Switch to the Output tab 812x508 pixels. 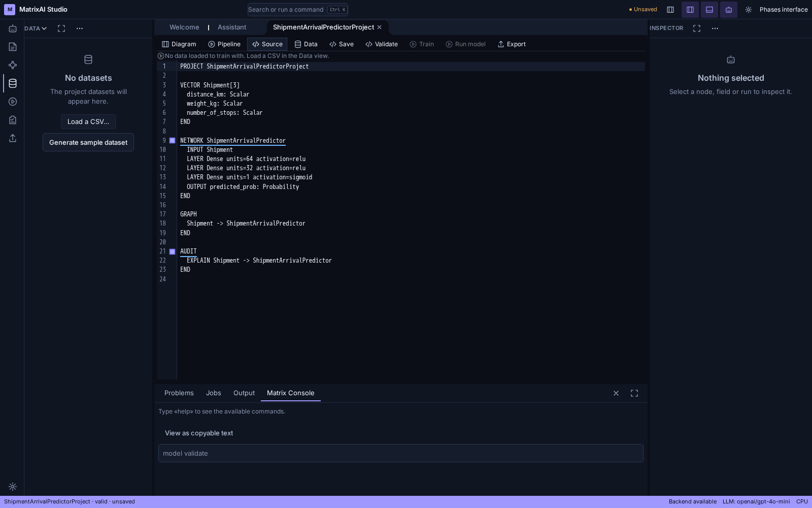click(x=244, y=393)
